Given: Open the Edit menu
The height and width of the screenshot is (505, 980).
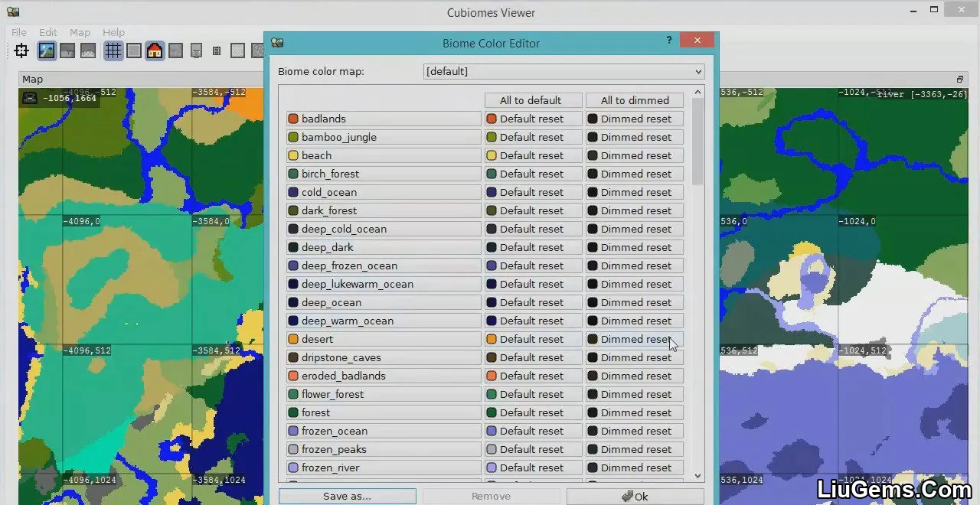Looking at the screenshot, I should [48, 32].
